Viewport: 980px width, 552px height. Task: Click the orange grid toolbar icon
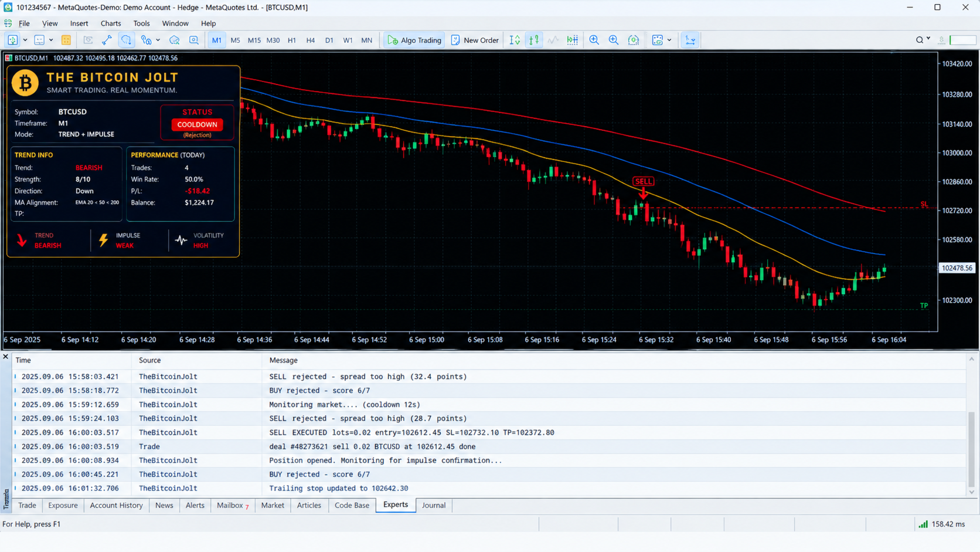[66, 40]
